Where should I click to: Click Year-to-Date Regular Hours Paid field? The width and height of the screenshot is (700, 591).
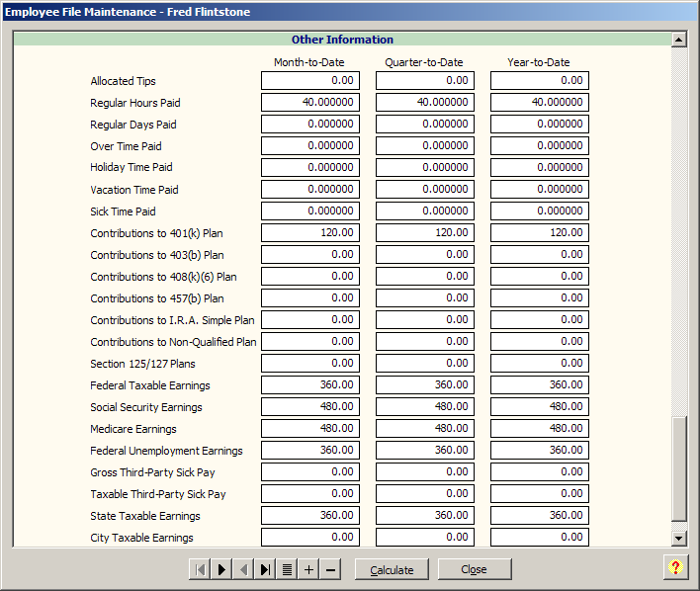pyautogui.click(x=540, y=103)
